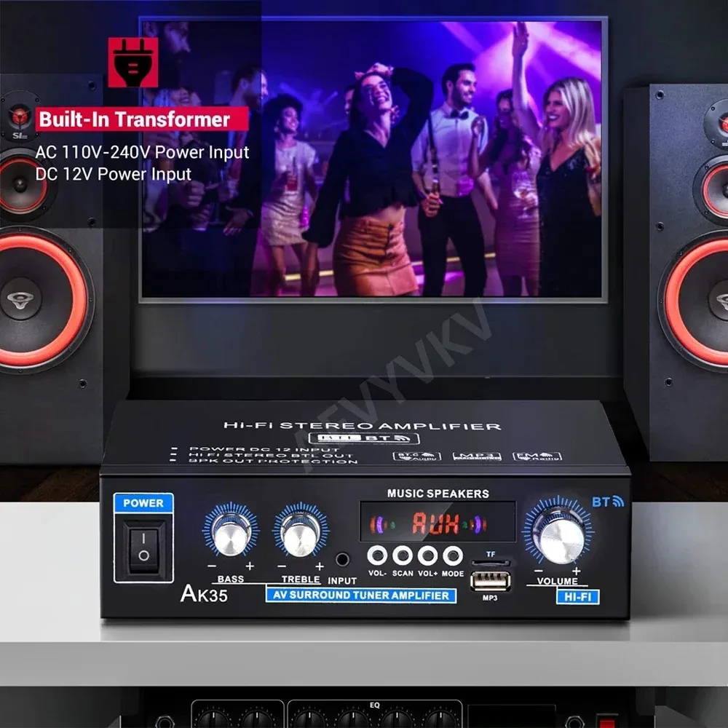The image size is (728, 728).
Task: Click the DC 12V Power Input text
Action: (114, 174)
